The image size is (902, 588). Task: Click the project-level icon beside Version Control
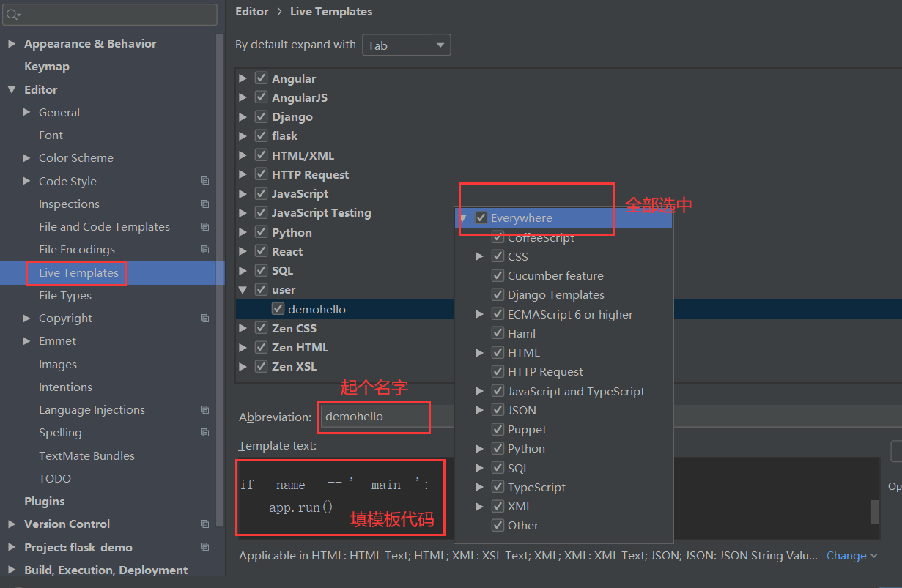coord(204,524)
